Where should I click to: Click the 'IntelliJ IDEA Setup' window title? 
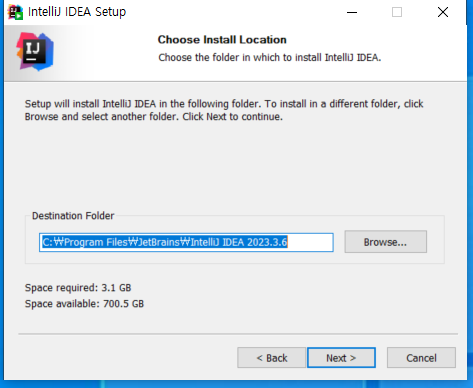click(x=77, y=12)
